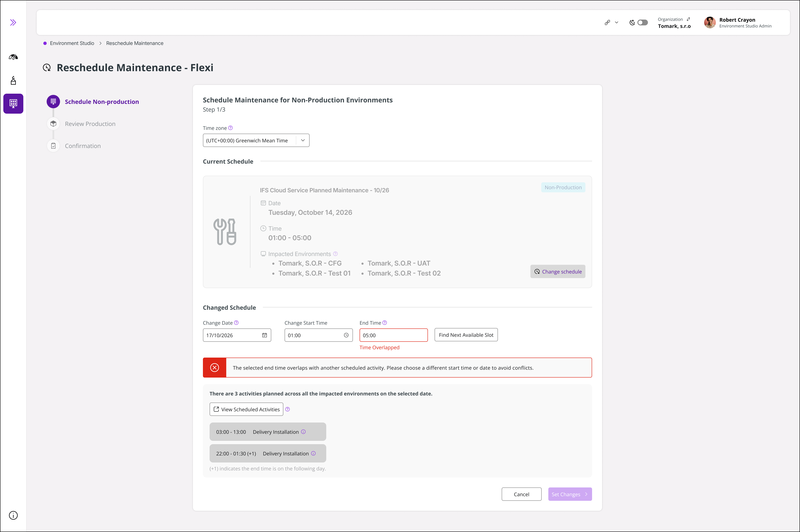Click Find Next Available Slot button

[x=466, y=335]
